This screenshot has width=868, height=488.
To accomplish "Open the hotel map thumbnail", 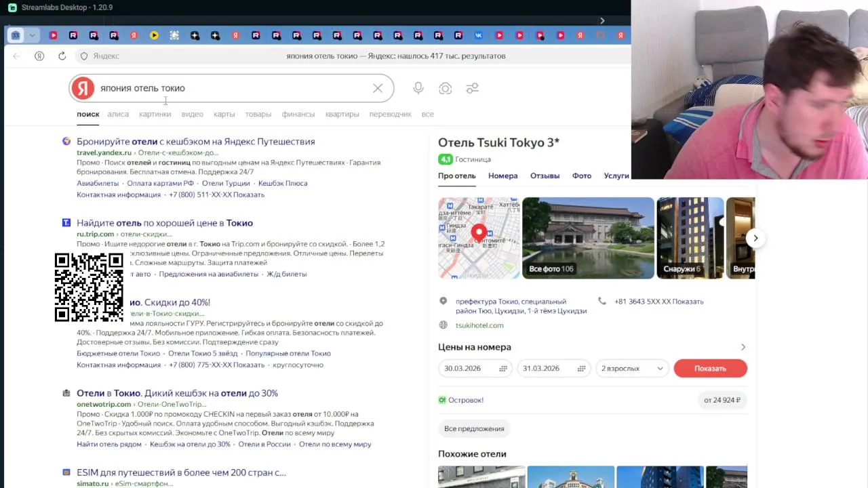I will click(479, 238).
